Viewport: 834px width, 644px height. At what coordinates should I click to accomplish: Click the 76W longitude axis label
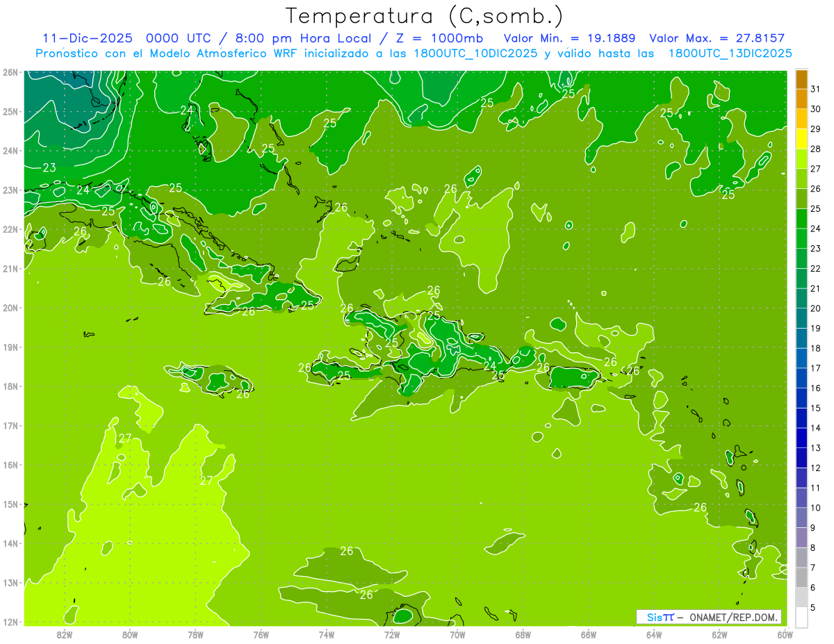coord(261,634)
